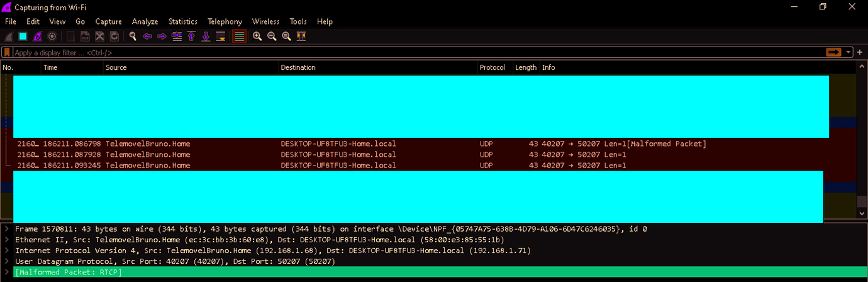Viewport: 868px width, 282px height.
Task: Restart the current capture
Action: point(37,37)
